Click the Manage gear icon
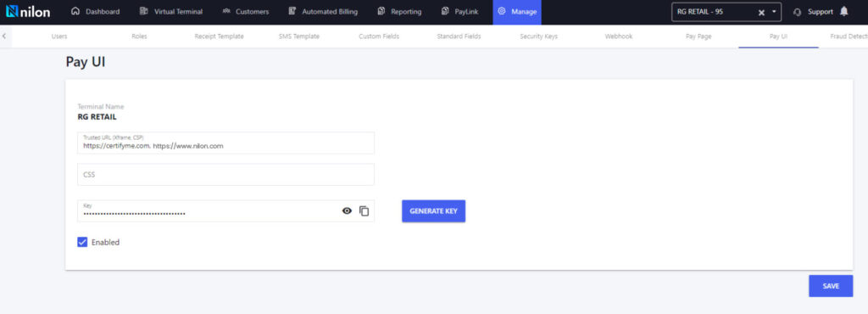868x314 pixels. pos(502,11)
